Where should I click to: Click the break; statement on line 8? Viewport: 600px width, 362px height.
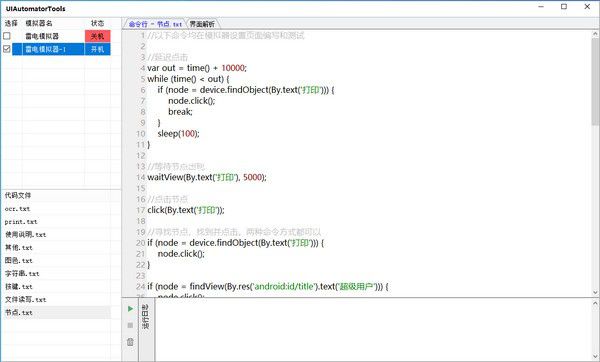pyautogui.click(x=180, y=112)
